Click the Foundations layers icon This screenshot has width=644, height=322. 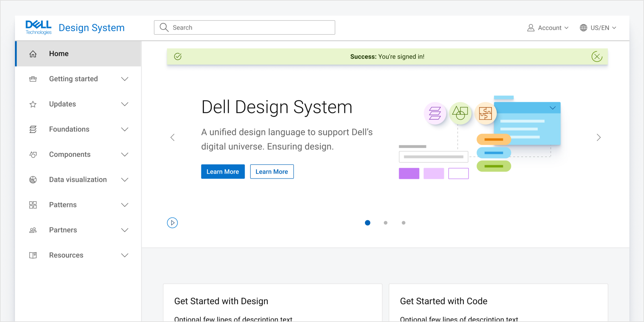pyautogui.click(x=33, y=129)
